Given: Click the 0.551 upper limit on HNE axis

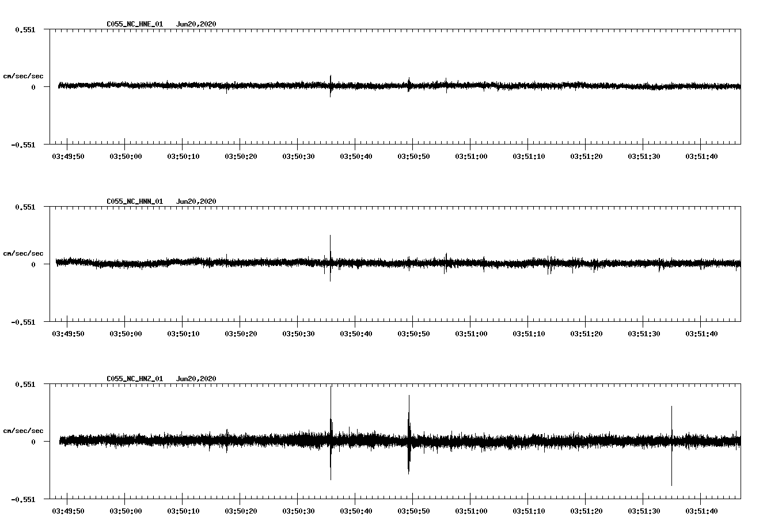Looking at the screenshot, I should [x=25, y=29].
